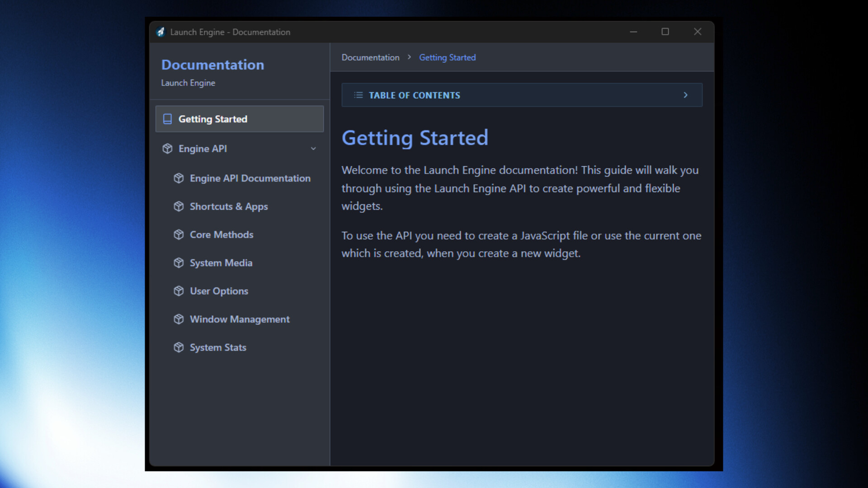Navigate to Window Management page
Image resolution: width=868 pixels, height=488 pixels.
point(240,319)
